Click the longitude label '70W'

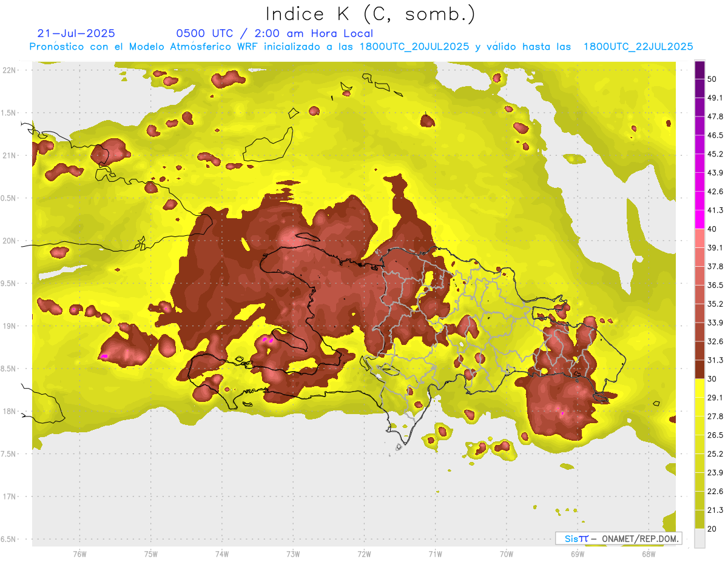507,554
